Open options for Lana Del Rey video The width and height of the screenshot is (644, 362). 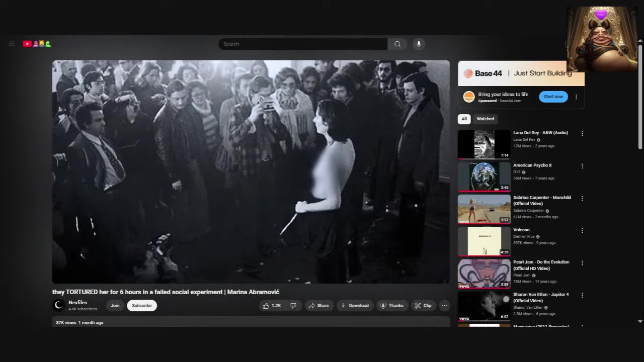(582, 134)
